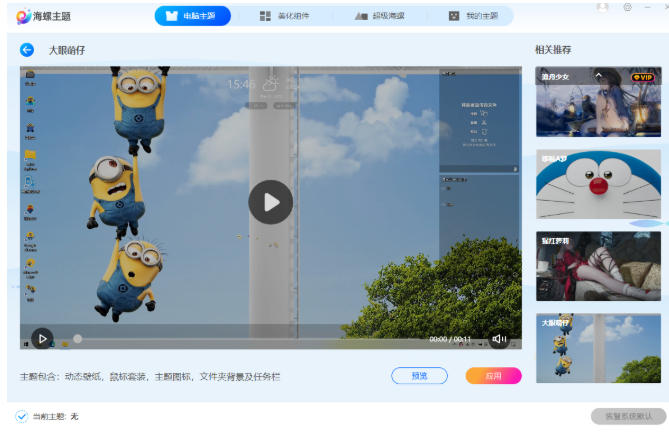Go to the 超级海螺 tab
669x438 pixels.
pyautogui.click(x=381, y=16)
